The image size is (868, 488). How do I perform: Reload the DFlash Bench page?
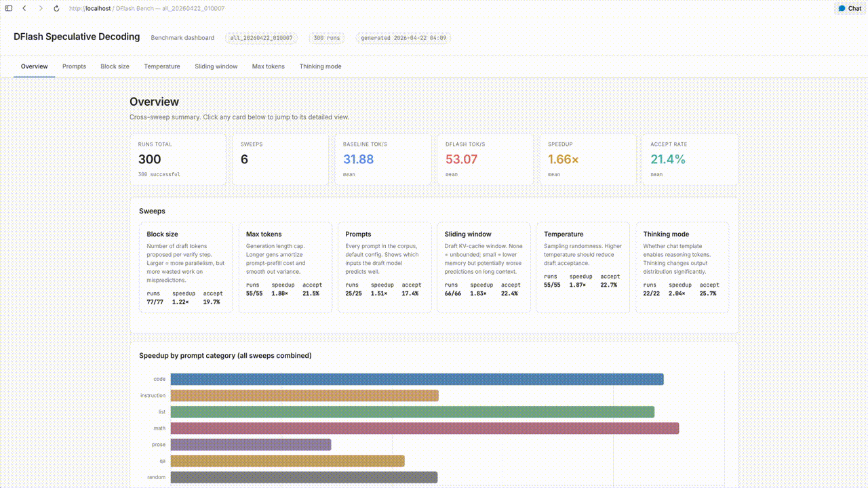56,9
